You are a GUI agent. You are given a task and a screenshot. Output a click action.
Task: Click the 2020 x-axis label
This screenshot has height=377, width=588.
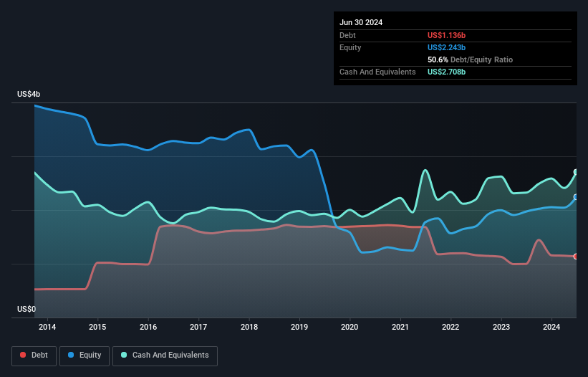point(350,327)
